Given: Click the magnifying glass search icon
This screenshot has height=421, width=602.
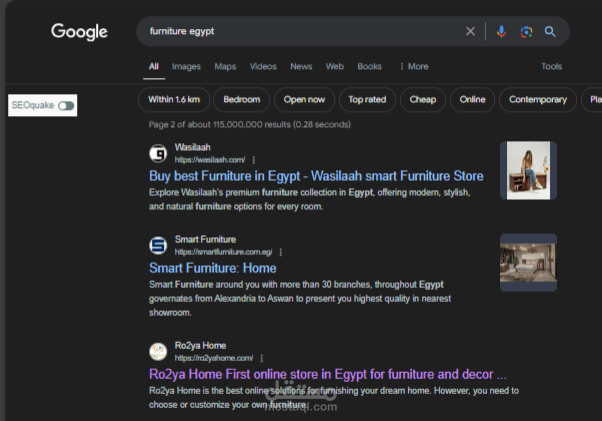Looking at the screenshot, I should coord(550,32).
